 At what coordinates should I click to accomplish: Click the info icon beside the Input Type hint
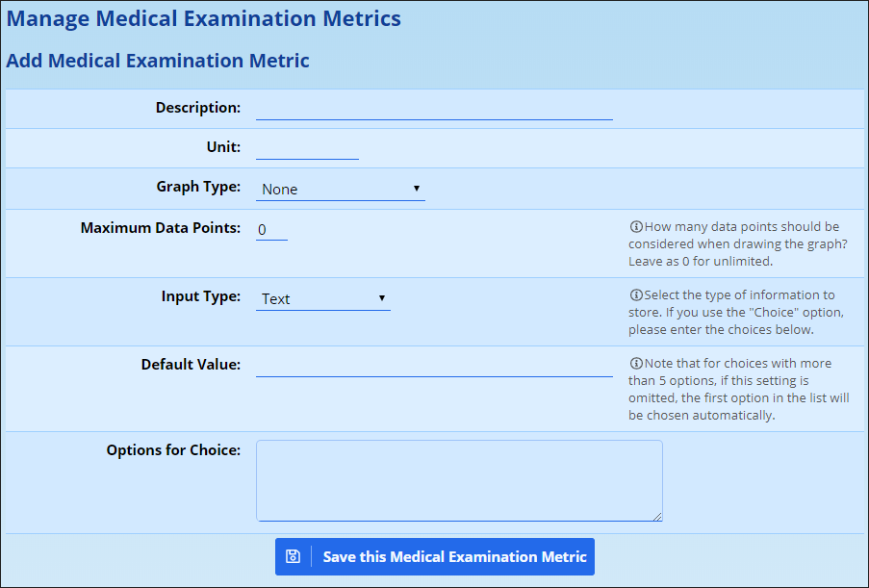pos(636,295)
